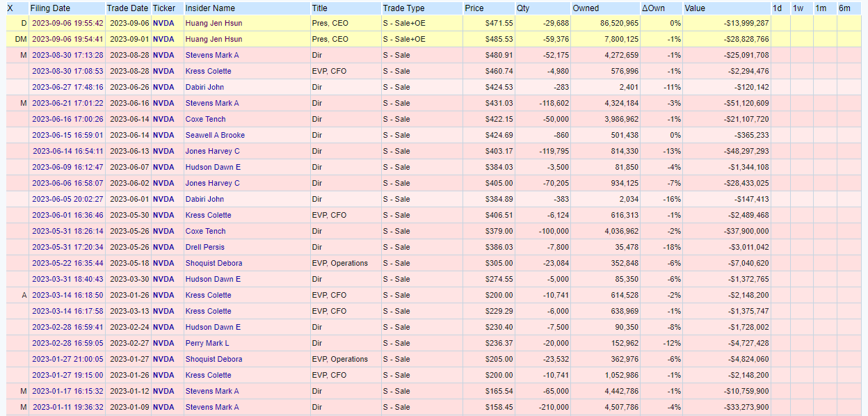Select the trade date 2023-02-27

click(129, 343)
